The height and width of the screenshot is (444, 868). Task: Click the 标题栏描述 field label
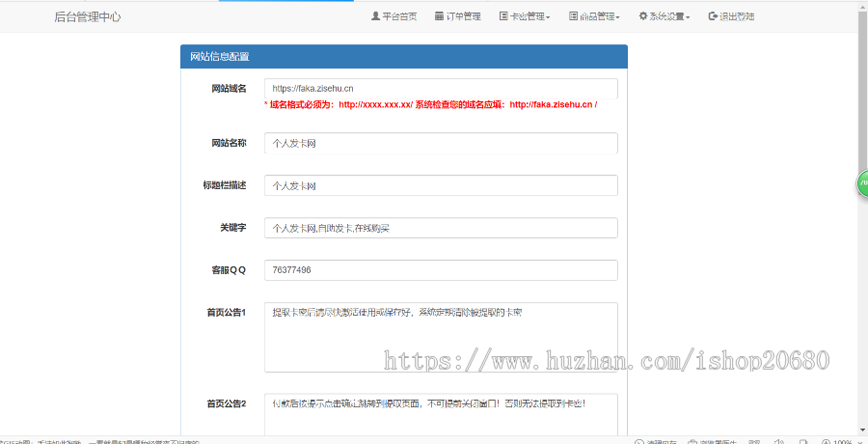pyautogui.click(x=224, y=185)
